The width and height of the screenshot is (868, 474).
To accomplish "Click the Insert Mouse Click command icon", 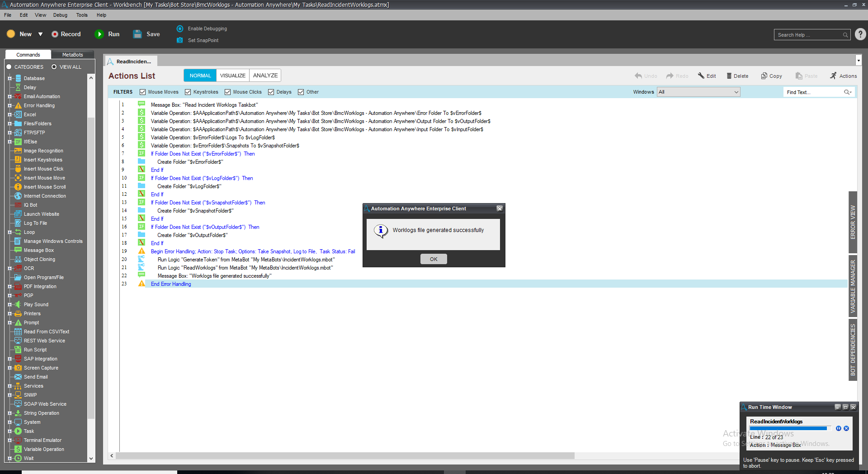I will [x=18, y=169].
